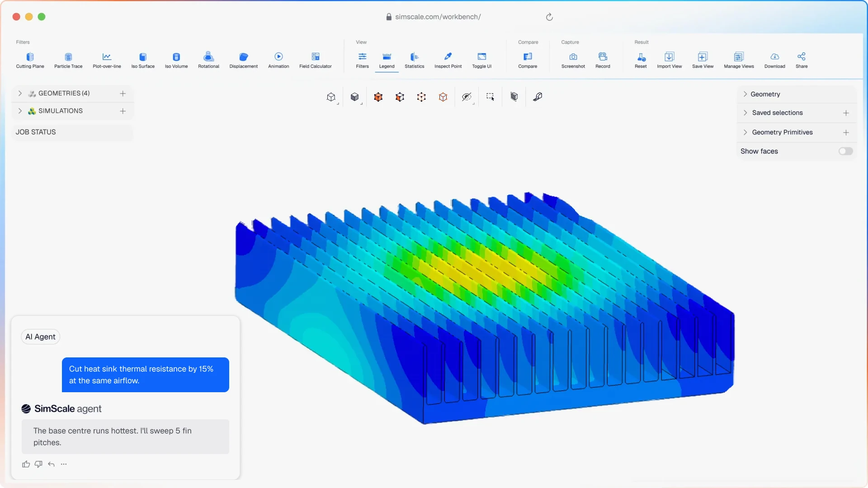Open the Compare results tool
Image resolution: width=868 pixels, height=488 pixels.
click(x=528, y=60)
